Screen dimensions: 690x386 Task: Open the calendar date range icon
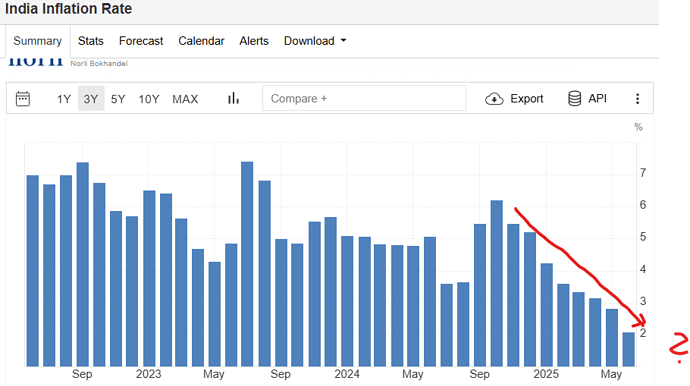(23, 99)
